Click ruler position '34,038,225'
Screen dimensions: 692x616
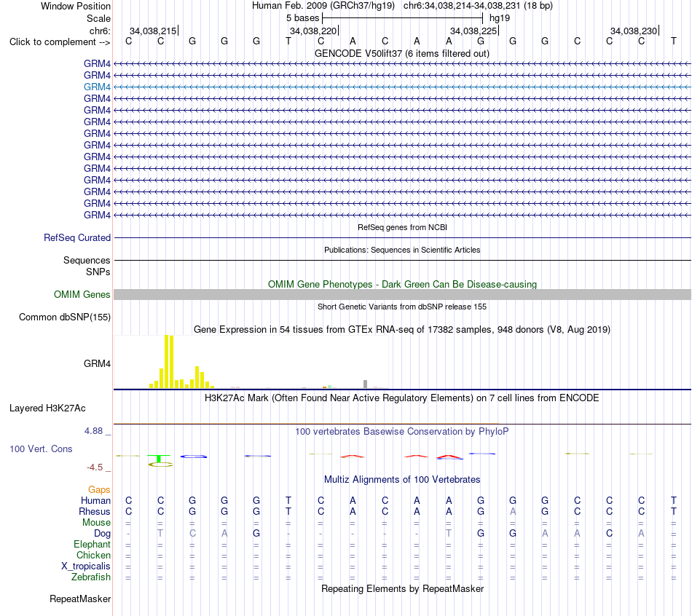coord(473,31)
